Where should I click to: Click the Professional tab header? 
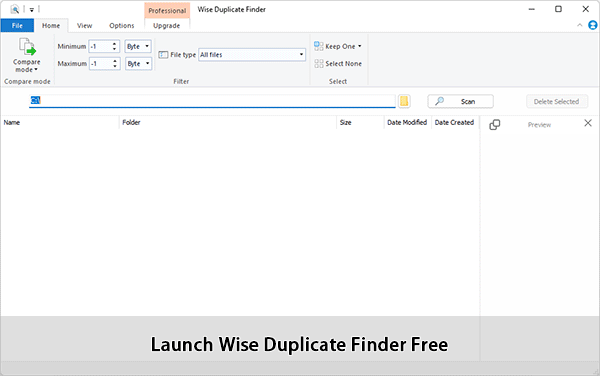pos(167,10)
